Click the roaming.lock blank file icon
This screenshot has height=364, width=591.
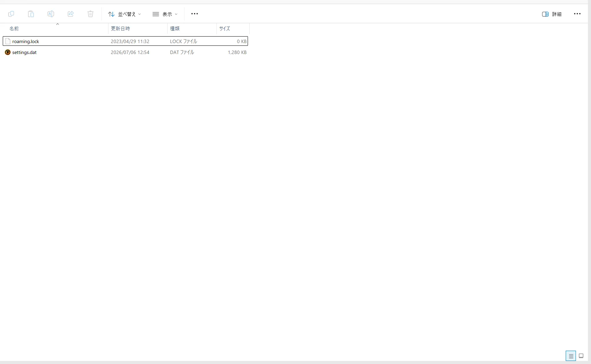[8, 41]
